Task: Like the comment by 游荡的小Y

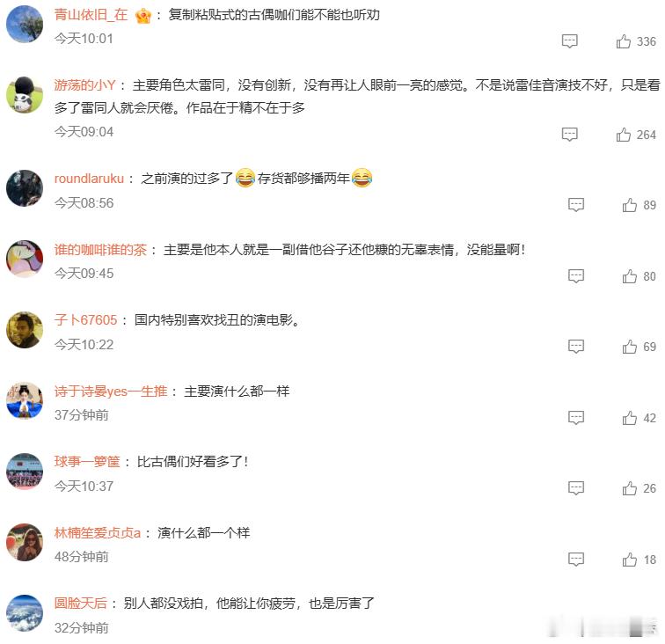Action: coord(623,135)
